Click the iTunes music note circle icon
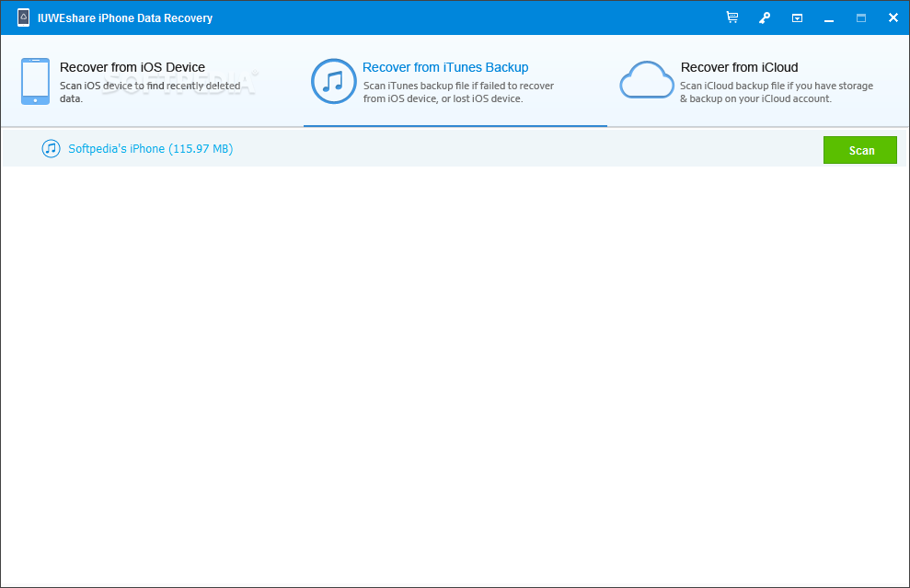Image resolution: width=910 pixels, height=588 pixels. pos(334,81)
